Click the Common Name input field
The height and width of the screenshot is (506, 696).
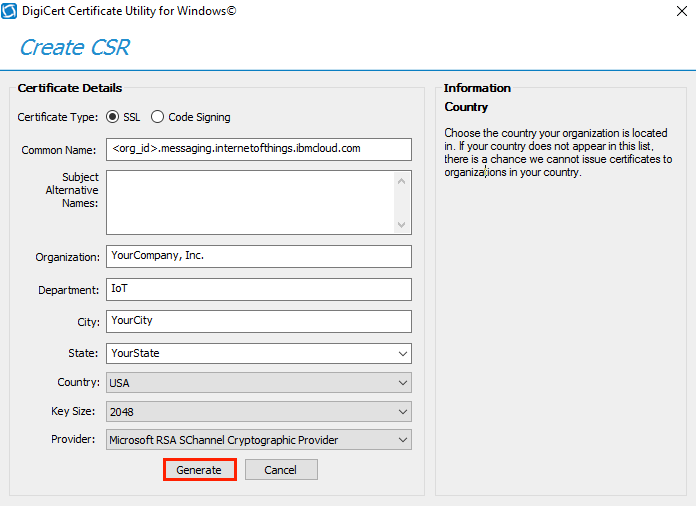(258, 149)
